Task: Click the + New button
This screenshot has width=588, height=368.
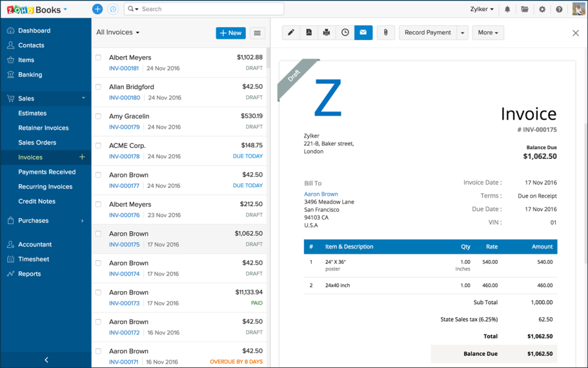Action: point(230,33)
